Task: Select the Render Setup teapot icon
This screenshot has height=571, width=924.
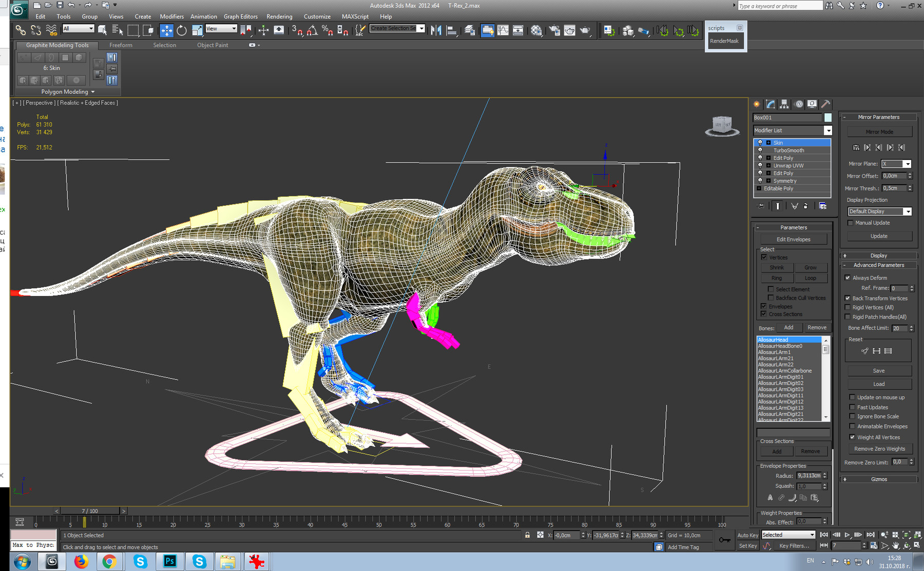Action: pyautogui.click(x=555, y=30)
